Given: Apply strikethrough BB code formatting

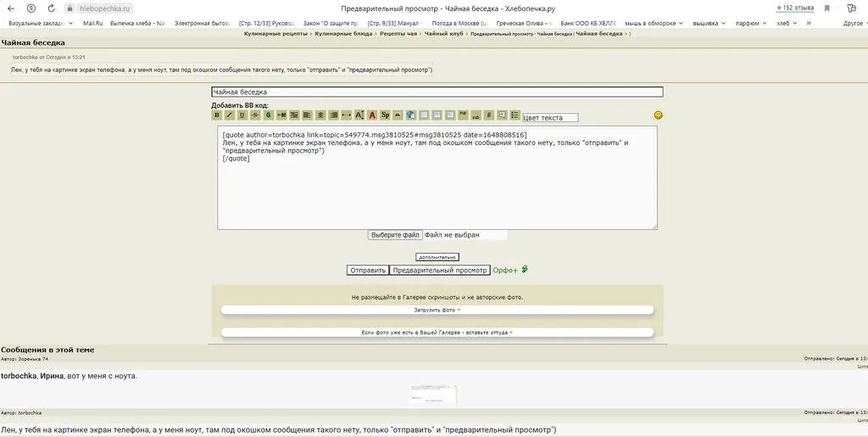Looking at the screenshot, I should point(255,115).
